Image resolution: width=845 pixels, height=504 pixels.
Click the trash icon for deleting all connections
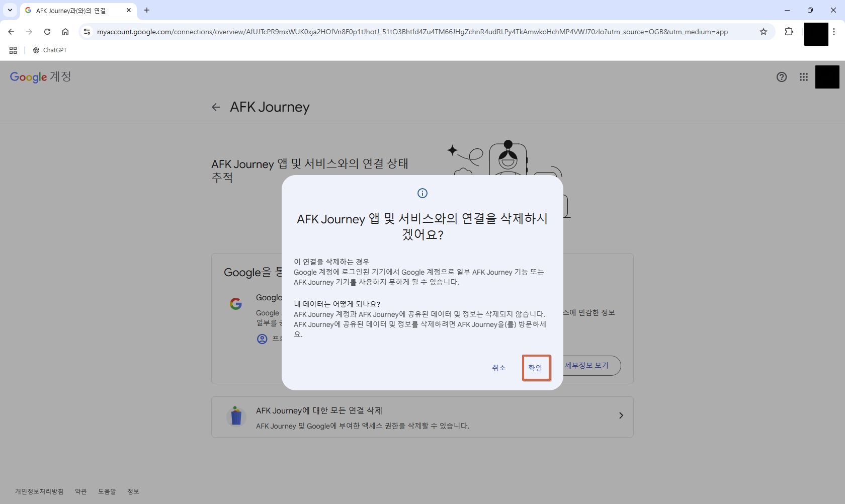(x=236, y=416)
